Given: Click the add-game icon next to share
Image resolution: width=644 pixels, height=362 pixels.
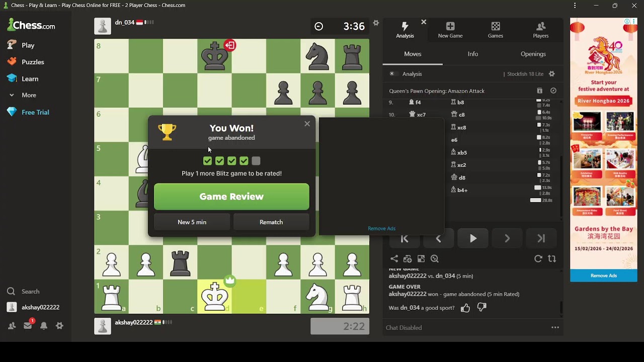Looking at the screenshot, I should point(408,259).
